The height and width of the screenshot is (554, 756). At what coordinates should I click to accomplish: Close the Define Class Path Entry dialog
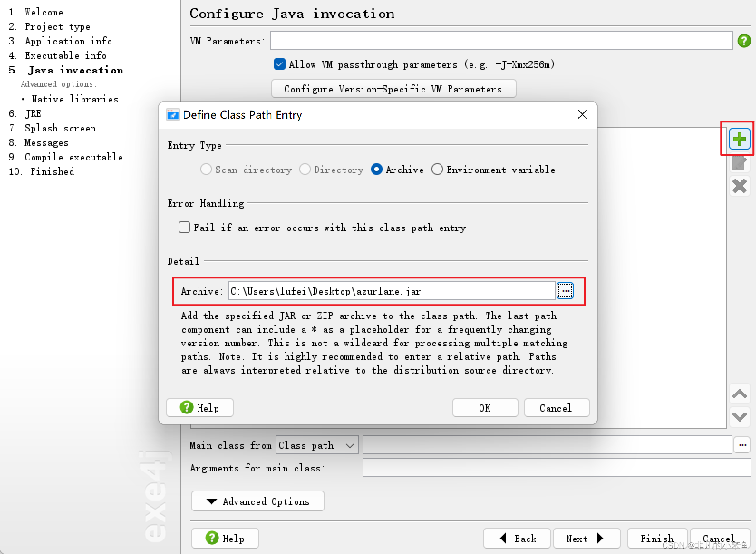pos(582,114)
